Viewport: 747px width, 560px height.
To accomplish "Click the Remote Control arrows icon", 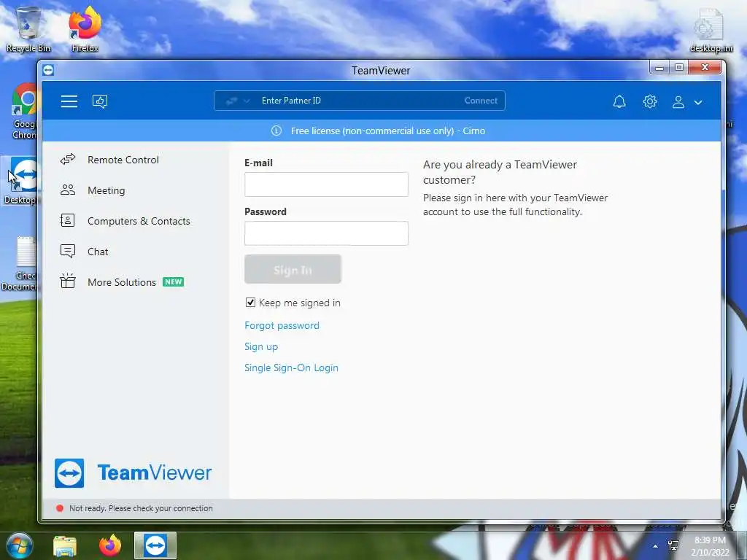I will (68, 160).
